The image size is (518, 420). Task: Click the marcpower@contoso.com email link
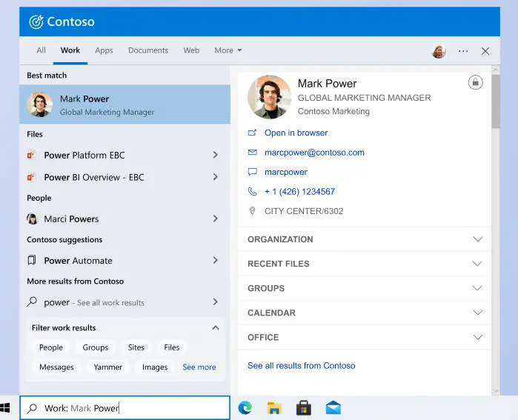pyautogui.click(x=314, y=153)
